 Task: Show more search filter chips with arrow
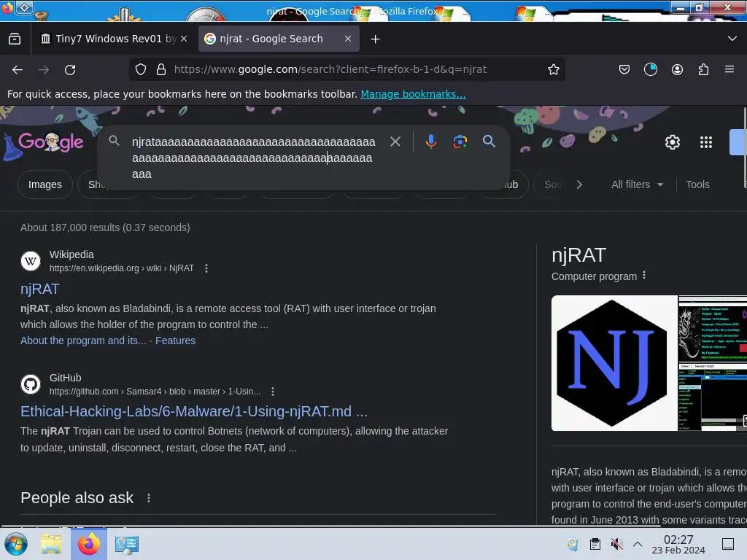pyautogui.click(x=579, y=184)
